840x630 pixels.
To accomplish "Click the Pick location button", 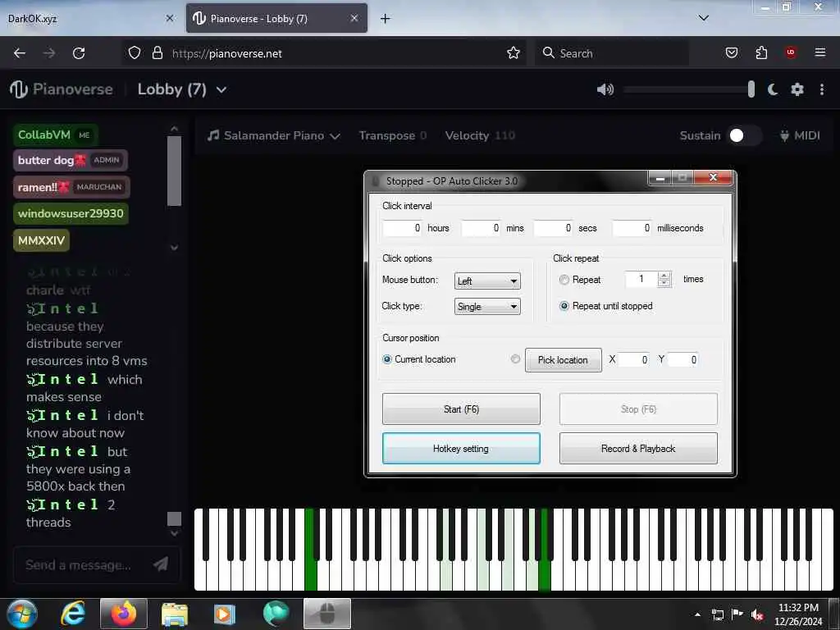I will click(563, 360).
